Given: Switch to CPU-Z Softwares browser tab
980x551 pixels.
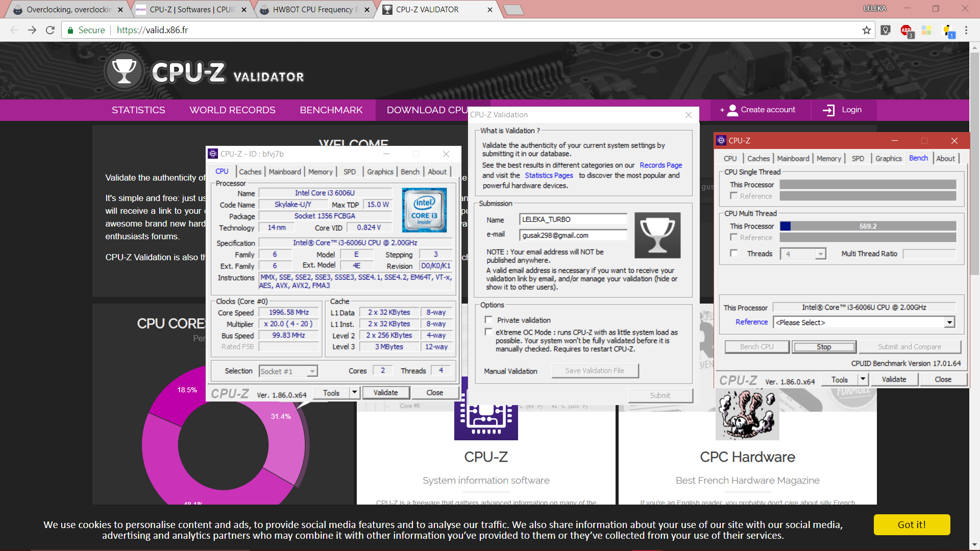Looking at the screenshot, I should click(x=192, y=10).
